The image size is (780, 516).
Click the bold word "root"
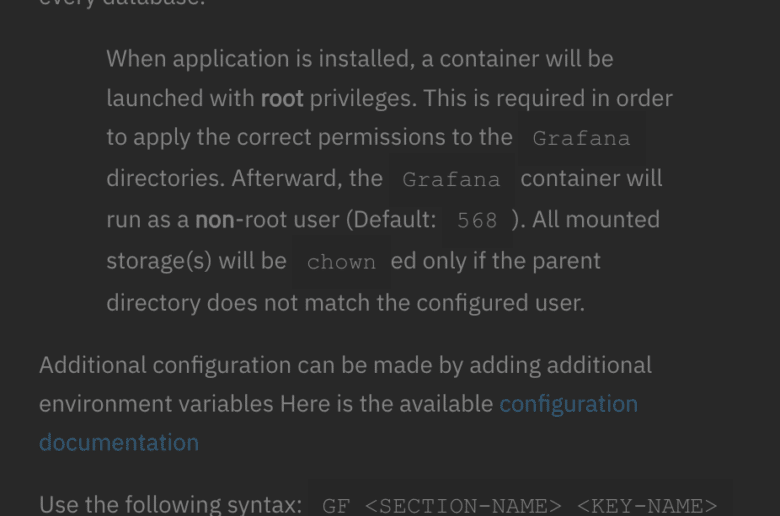coord(282,98)
